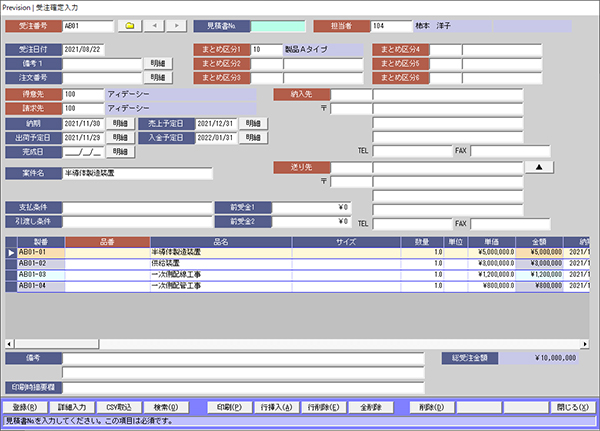Click the 案件名 field with 半導体製造装置
This screenshot has width=600, height=431.
pyautogui.click(x=137, y=173)
